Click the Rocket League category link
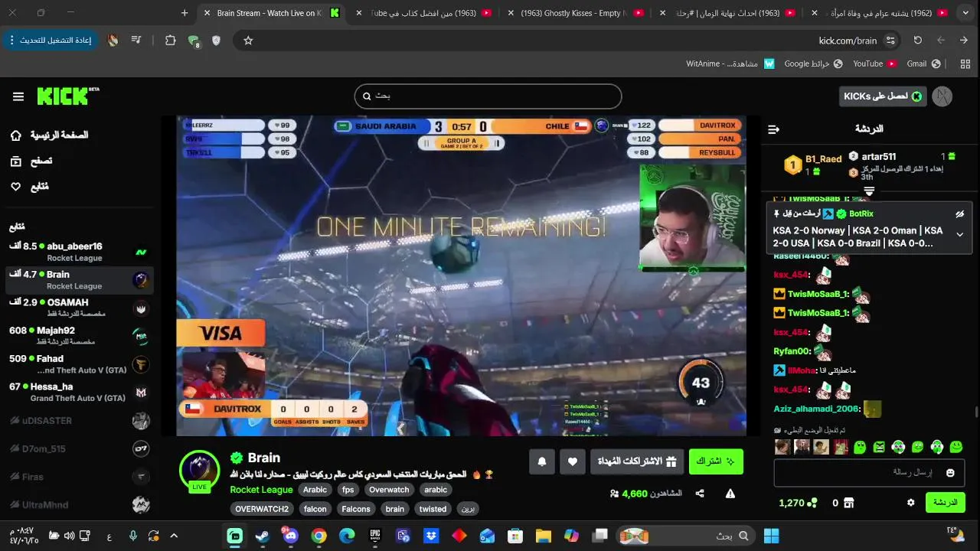 click(261, 490)
